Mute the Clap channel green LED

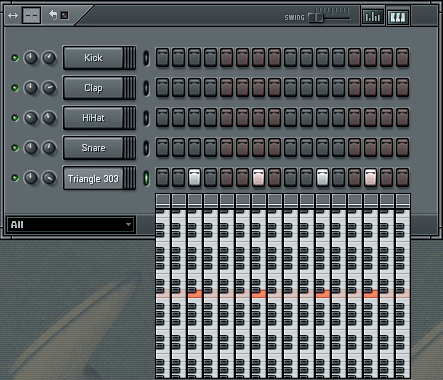[15, 88]
